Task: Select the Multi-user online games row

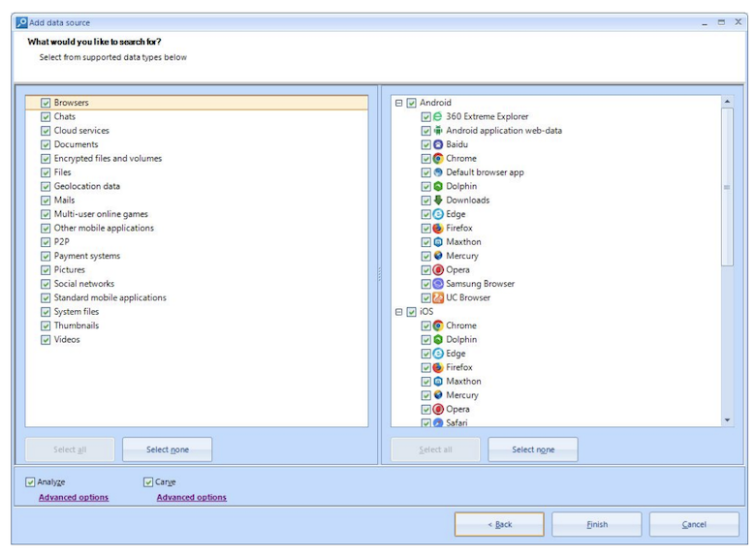Action: [x=197, y=214]
